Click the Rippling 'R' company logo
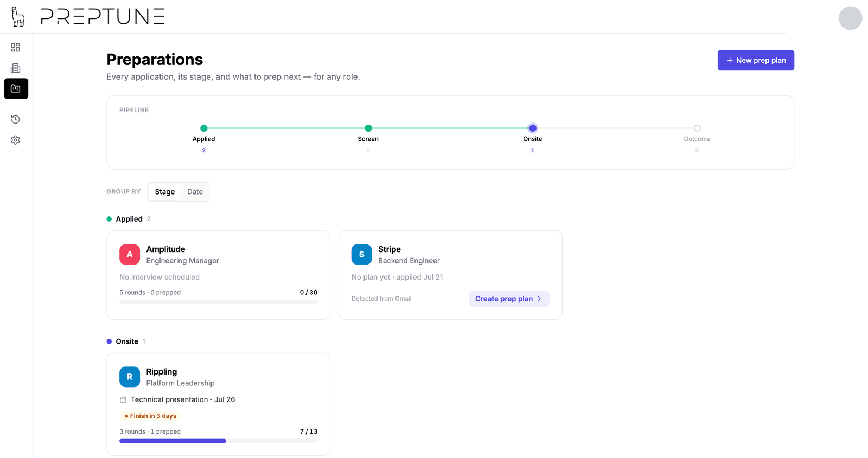The width and height of the screenshot is (868, 458). 130,377
